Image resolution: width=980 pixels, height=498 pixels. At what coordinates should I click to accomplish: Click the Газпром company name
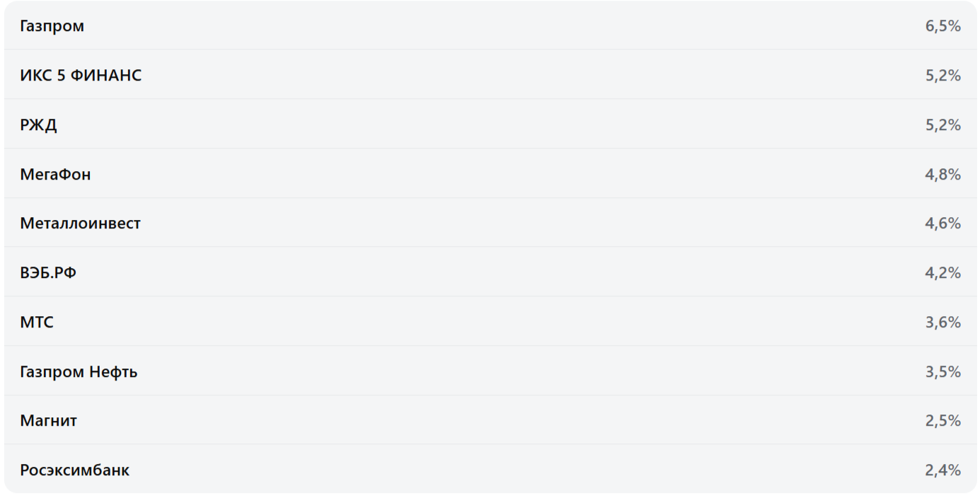[x=52, y=26]
